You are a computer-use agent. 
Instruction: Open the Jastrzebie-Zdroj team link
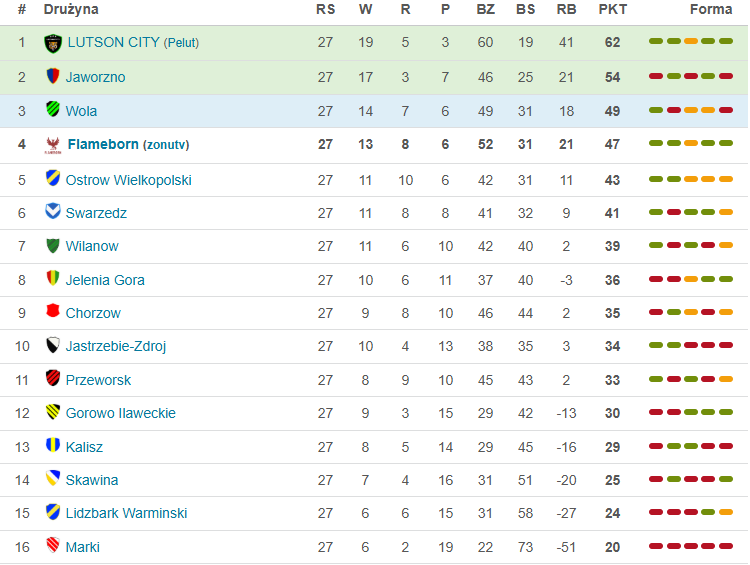click(116, 346)
